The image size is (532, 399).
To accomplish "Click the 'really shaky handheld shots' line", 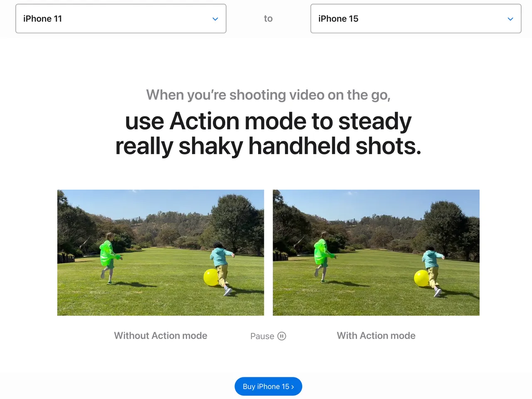I will point(268,146).
